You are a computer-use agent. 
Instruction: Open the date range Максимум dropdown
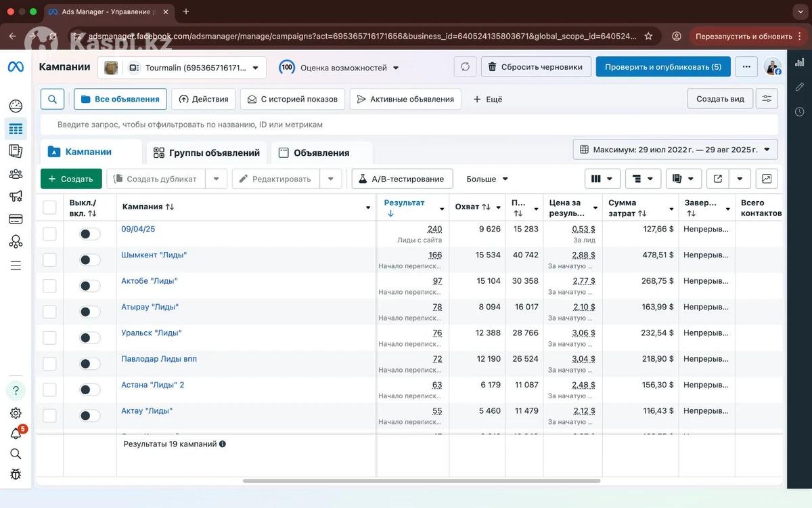pyautogui.click(x=675, y=150)
